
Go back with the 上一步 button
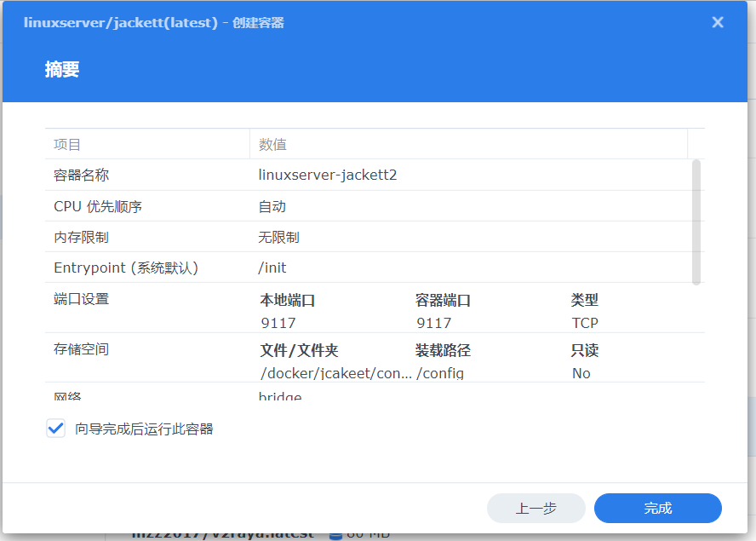click(x=535, y=508)
